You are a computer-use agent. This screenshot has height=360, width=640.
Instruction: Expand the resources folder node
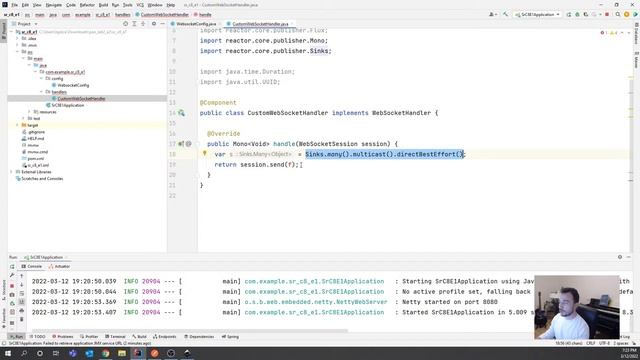click(x=29, y=112)
